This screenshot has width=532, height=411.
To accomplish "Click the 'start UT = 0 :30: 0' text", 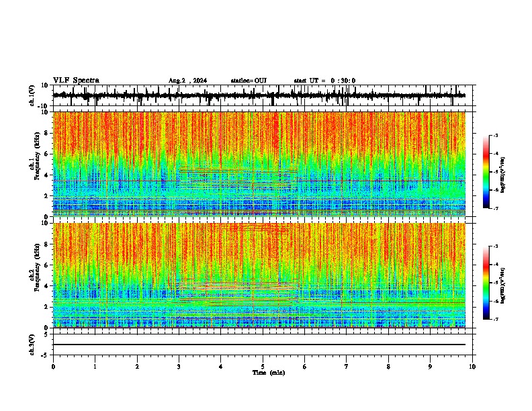I will point(324,81).
